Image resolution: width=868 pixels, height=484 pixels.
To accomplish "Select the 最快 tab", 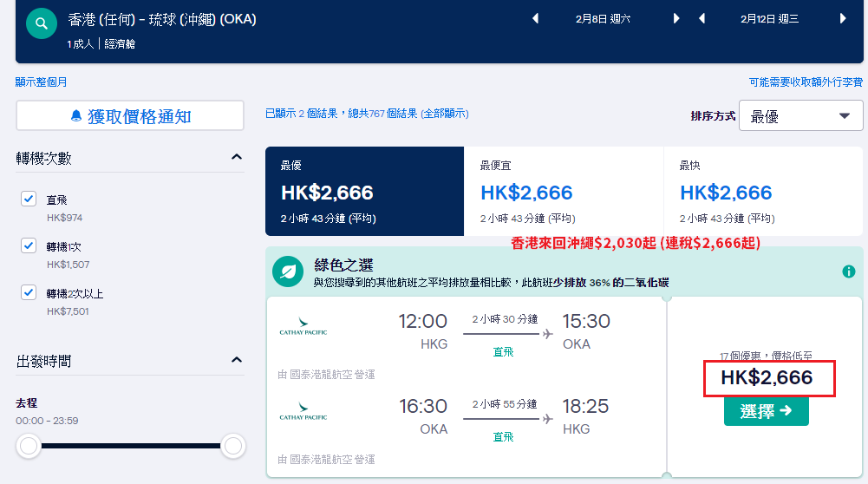I will (763, 191).
